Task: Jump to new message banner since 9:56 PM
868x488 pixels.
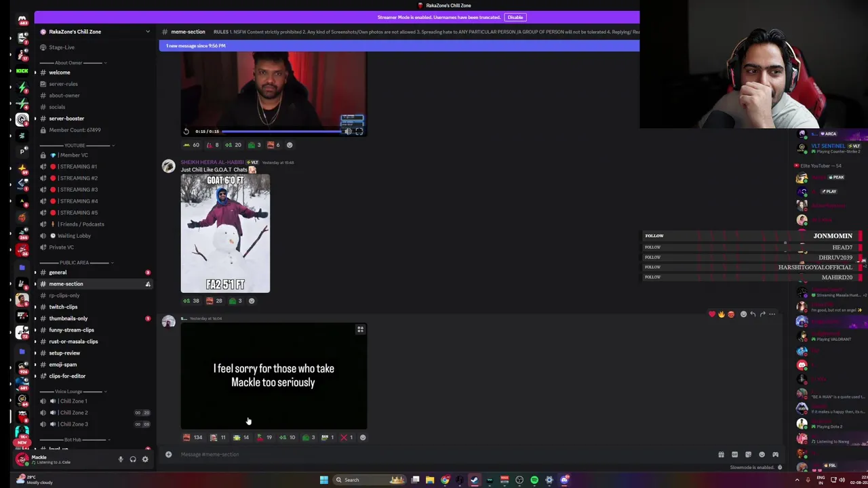Action: [399, 45]
